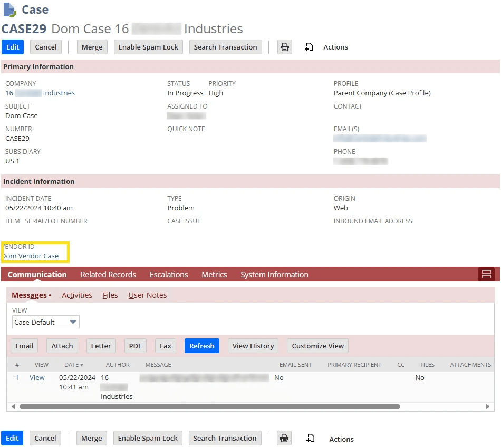Open the Dom Vendor Case link
Screen dimensions: 501x448
31,256
